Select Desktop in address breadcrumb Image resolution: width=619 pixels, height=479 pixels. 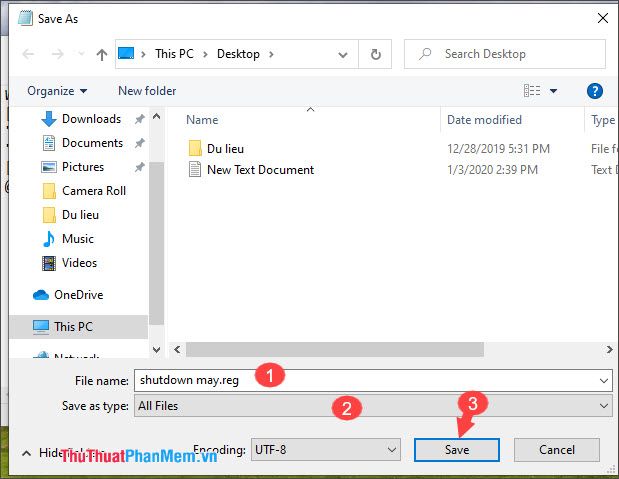coord(238,54)
